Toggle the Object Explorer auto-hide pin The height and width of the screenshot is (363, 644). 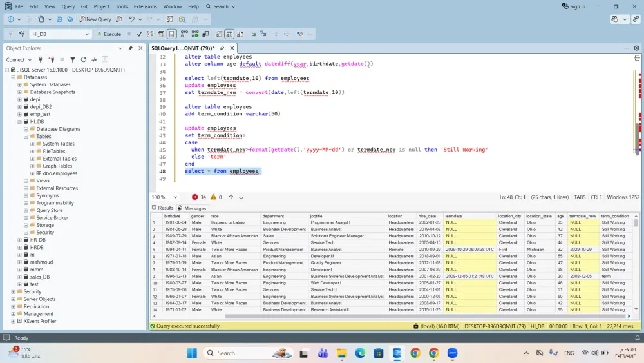pyautogui.click(x=130, y=48)
